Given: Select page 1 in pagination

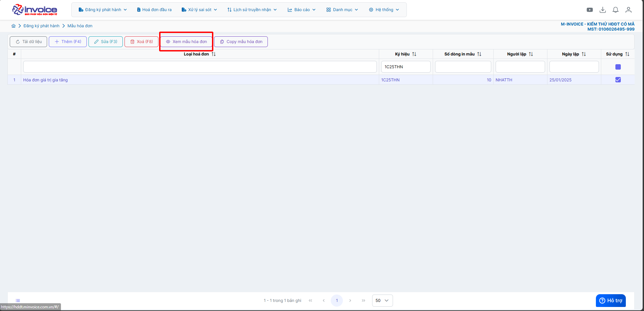Looking at the screenshot, I should click(x=337, y=301).
